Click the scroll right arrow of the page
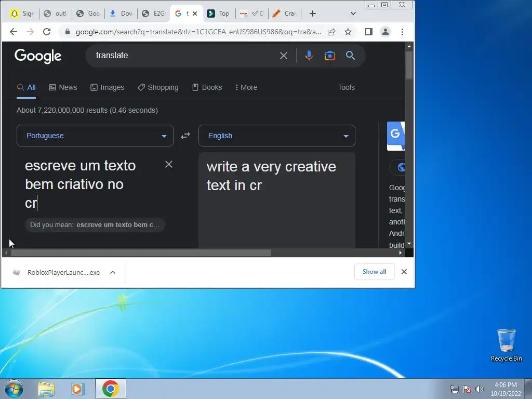532x399 pixels. [x=401, y=253]
